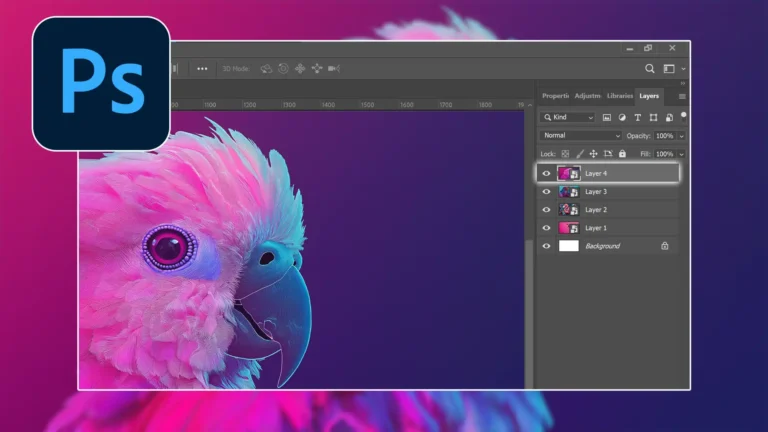Hide Layer 3 with its eye icon
Viewport: 768px width, 432px height.
pyautogui.click(x=546, y=192)
